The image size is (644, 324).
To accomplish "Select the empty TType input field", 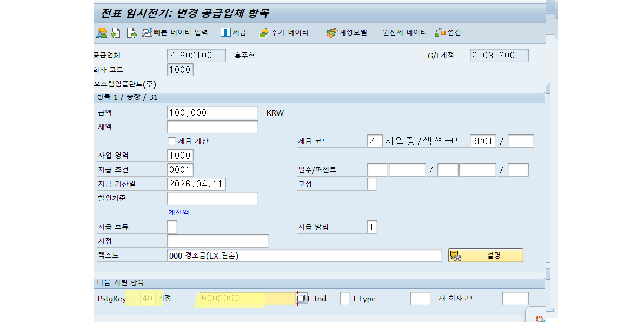I will click(x=420, y=298).
